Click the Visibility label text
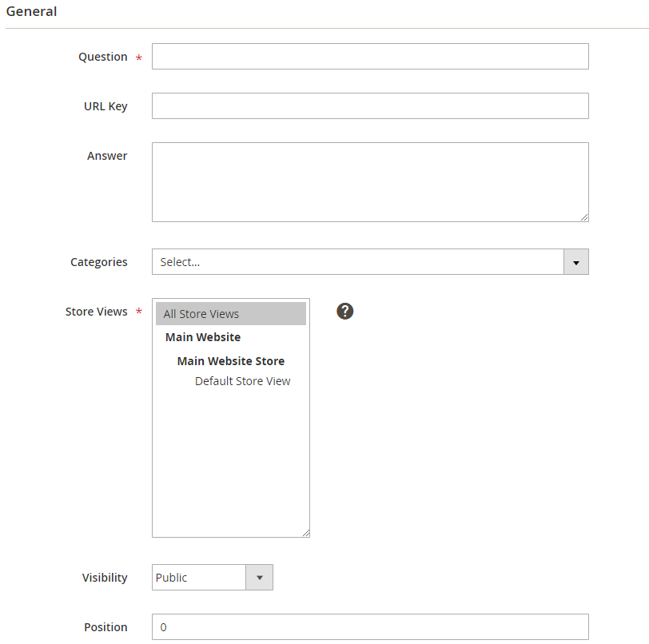Screen dimensions: 649x644 click(x=105, y=578)
